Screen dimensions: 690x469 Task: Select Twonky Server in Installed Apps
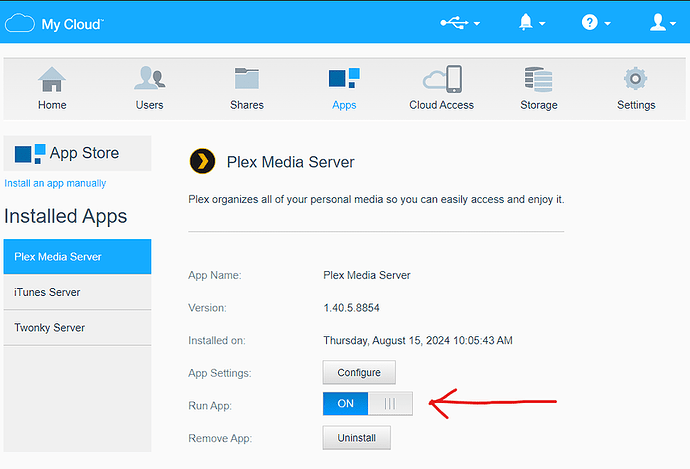click(x=77, y=328)
